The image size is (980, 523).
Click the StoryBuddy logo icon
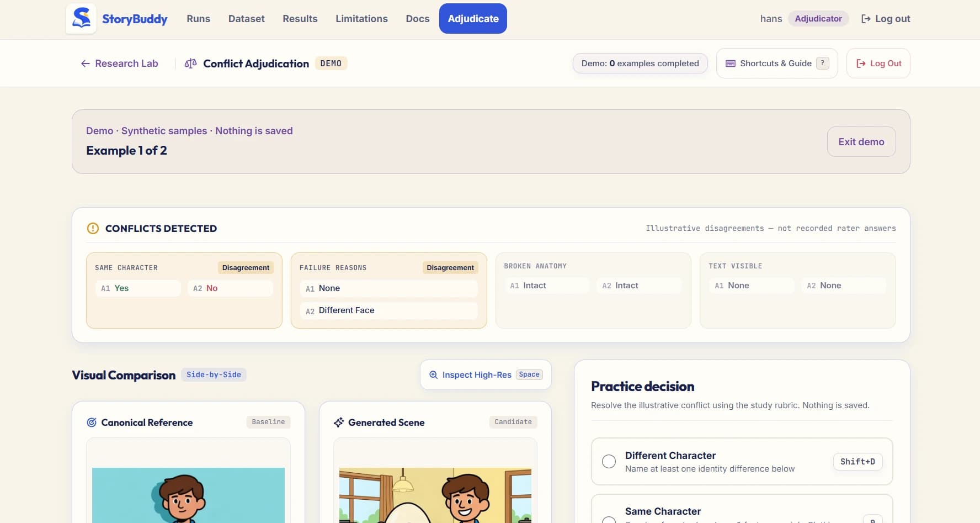[x=81, y=18]
